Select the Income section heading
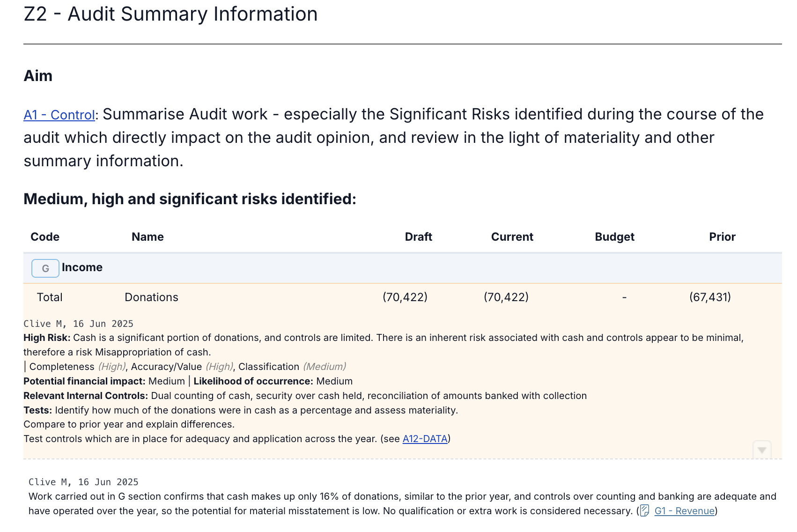 82,267
